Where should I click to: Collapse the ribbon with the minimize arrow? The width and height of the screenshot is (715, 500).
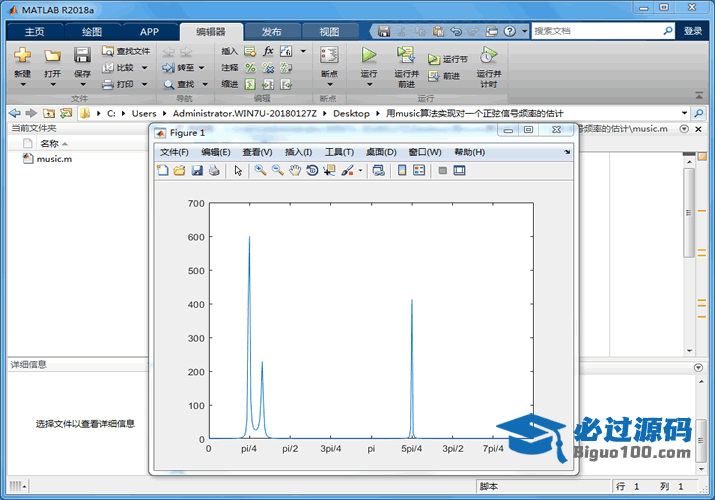(699, 95)
